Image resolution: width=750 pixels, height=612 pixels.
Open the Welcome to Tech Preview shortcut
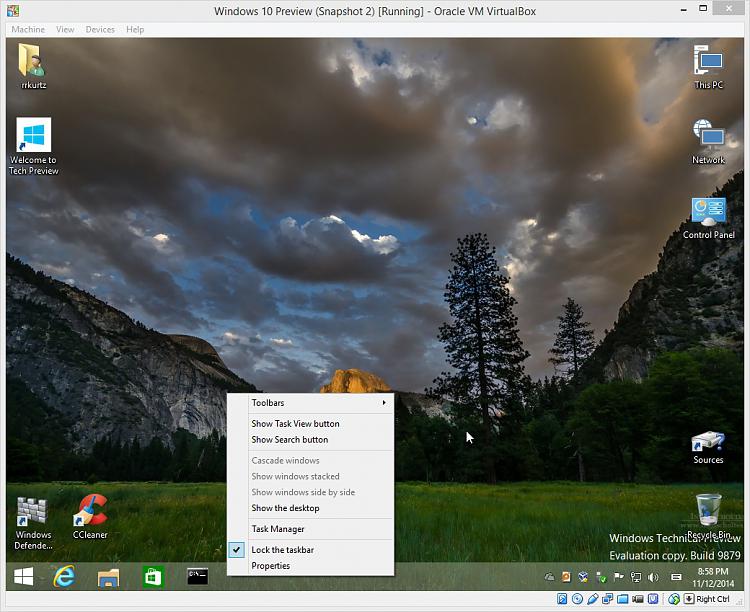click(x=33, y=146)
